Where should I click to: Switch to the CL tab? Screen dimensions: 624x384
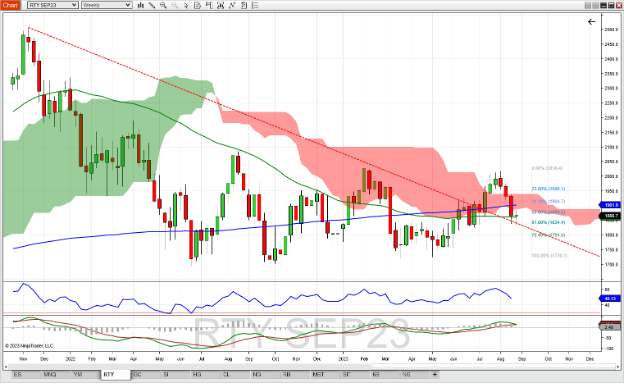pos(235,374)
